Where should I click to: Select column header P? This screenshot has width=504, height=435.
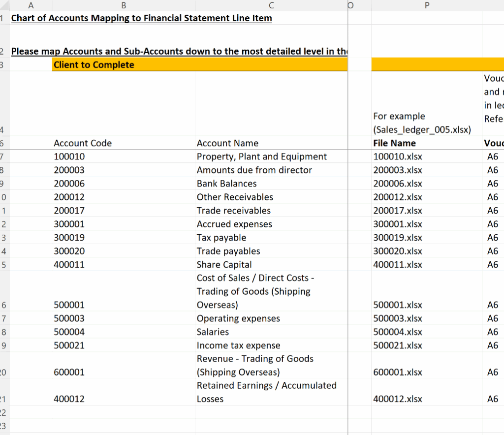pos(426,5)
